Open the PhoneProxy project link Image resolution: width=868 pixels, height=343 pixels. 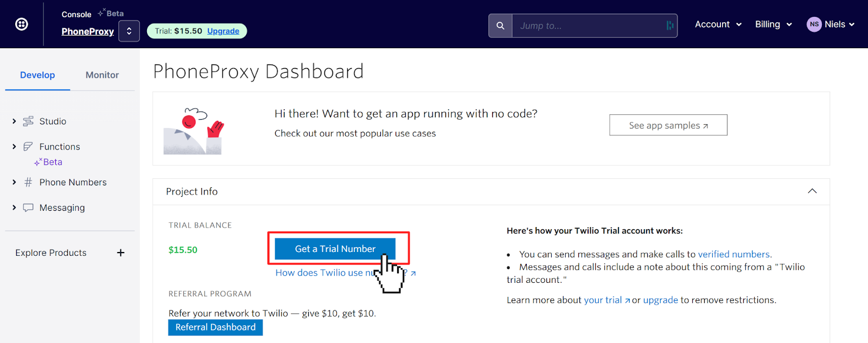click(x=88, y=31)
